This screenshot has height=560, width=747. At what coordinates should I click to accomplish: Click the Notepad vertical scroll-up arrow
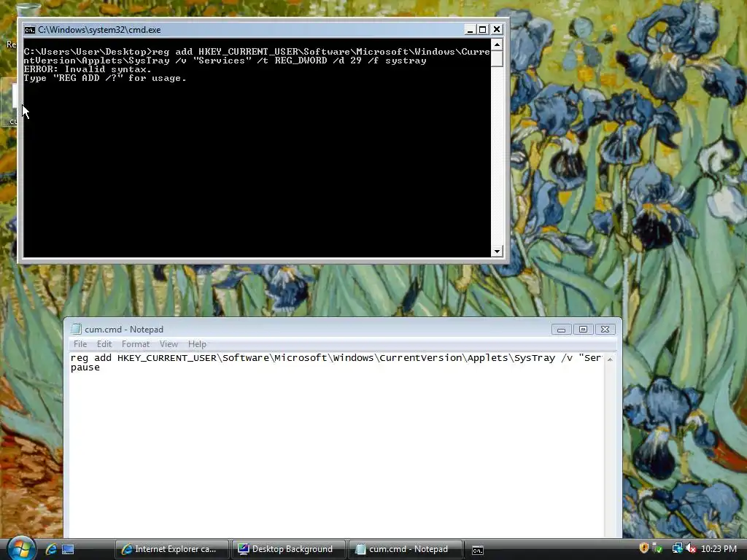pyautogui.click(x=610, y=359)
